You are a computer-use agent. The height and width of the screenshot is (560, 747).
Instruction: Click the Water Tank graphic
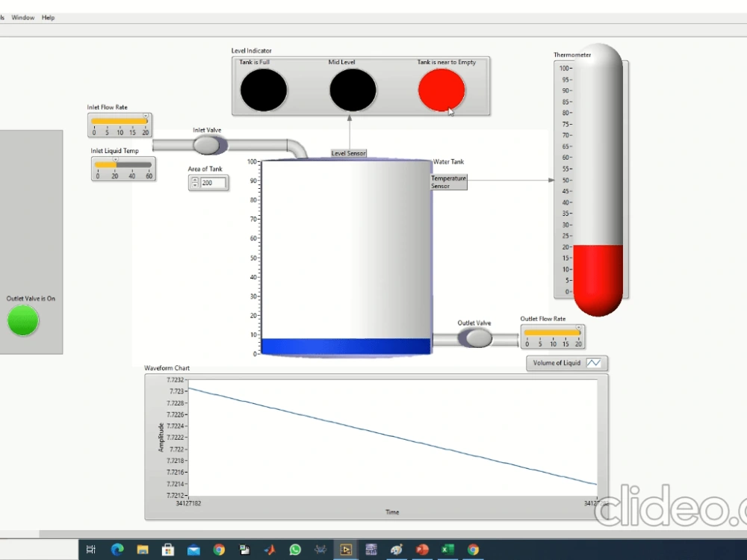[x=344, y=254]
